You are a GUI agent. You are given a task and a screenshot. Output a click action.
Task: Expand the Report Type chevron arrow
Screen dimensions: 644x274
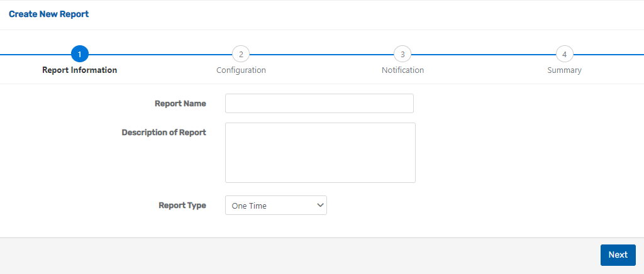(x=320, y=205)
